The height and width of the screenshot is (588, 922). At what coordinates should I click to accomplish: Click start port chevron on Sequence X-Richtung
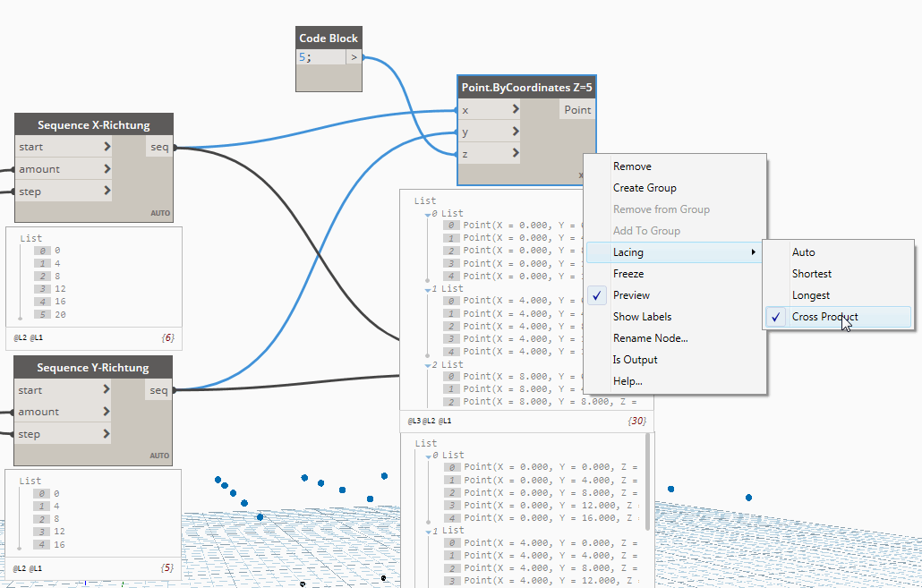coord(107,147)
